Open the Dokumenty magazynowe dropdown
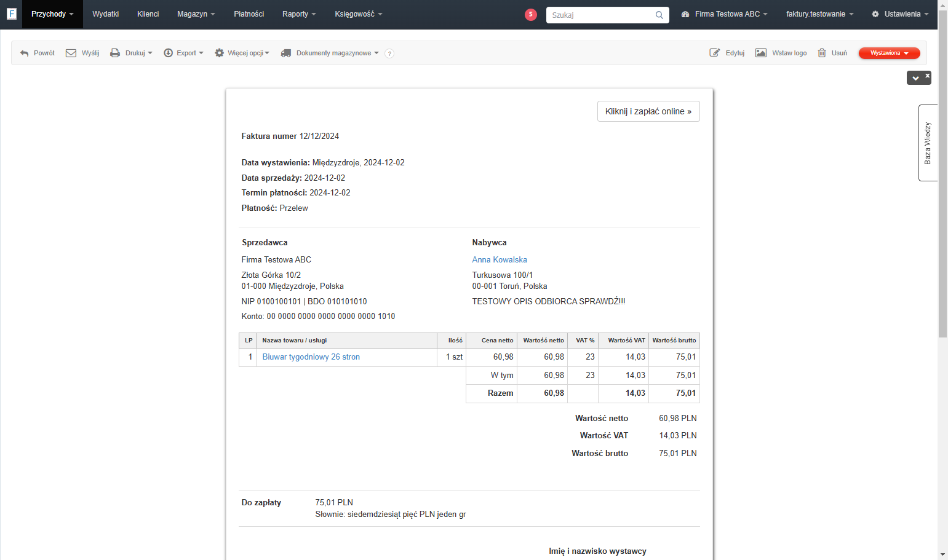 (330, 53)
